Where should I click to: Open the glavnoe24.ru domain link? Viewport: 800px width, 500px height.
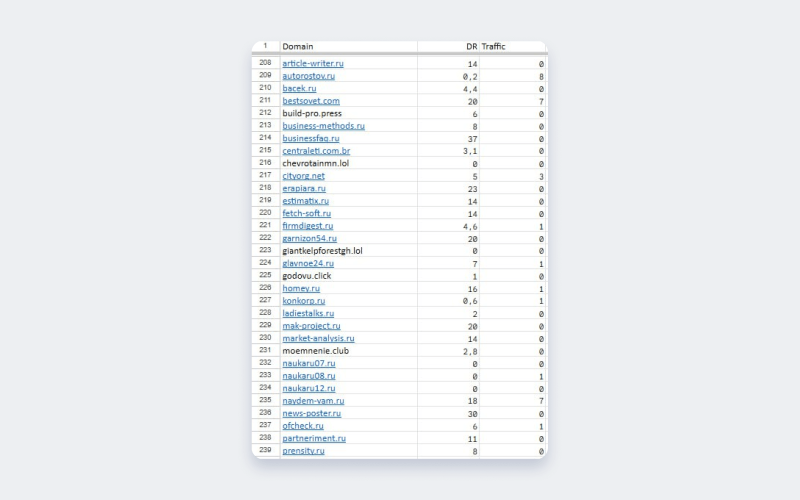[x=308, y=263]
